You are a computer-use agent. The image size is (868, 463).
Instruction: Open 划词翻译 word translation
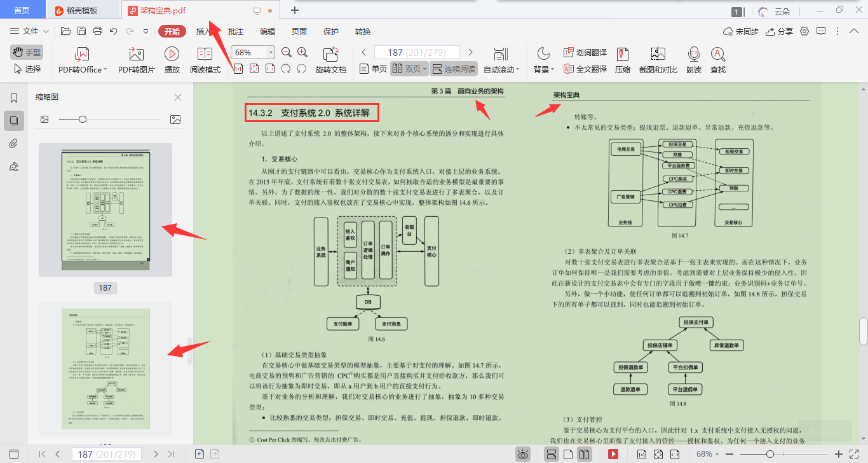585,52
